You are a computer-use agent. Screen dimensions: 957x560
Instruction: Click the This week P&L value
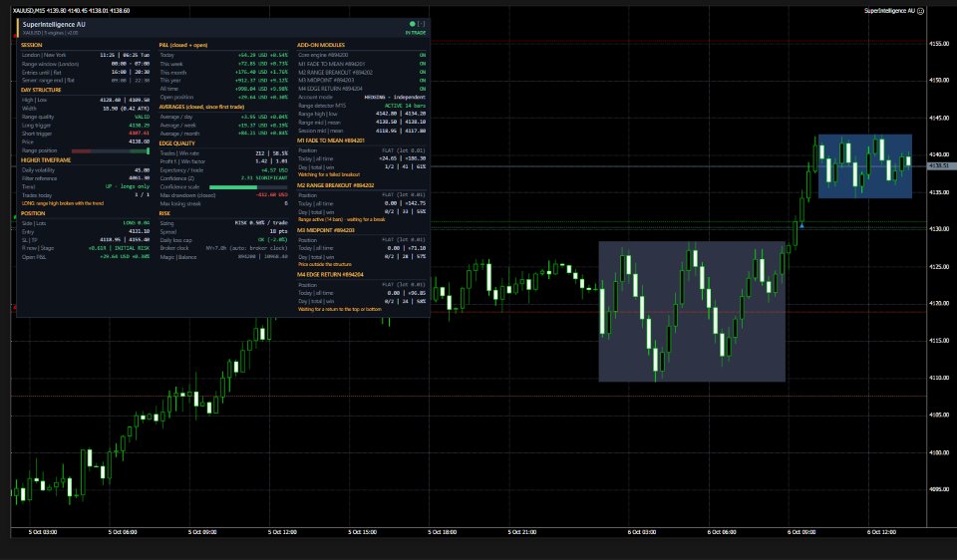[262, 64]
